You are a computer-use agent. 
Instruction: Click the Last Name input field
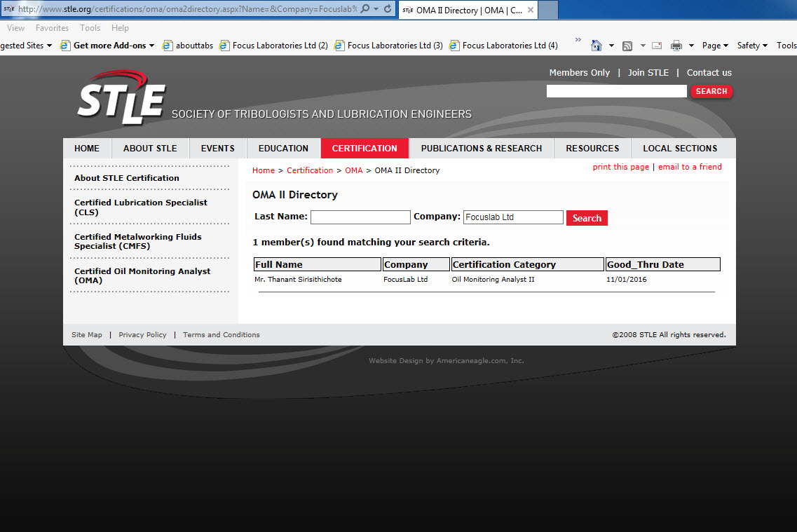[x=360, y=217]
